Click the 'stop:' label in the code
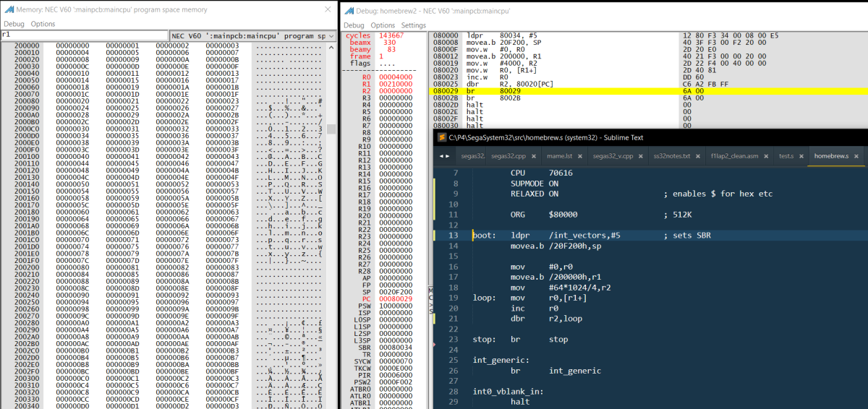This screenshot has height=409, width=868. point(484,339)
